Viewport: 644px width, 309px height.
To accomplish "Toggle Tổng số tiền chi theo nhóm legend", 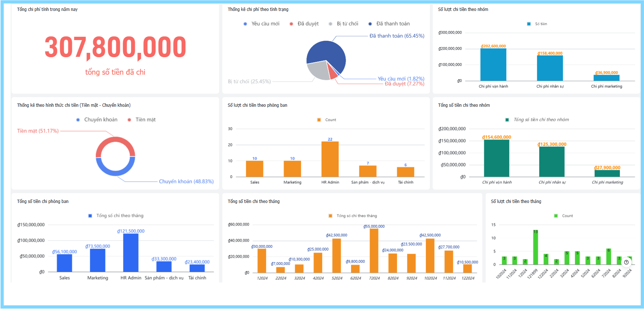I will tap(537, 120).
